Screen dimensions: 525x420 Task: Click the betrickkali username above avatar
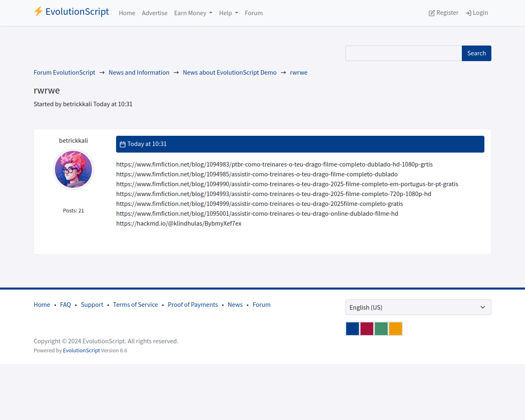pyautogui.click(x=73, y=141)
